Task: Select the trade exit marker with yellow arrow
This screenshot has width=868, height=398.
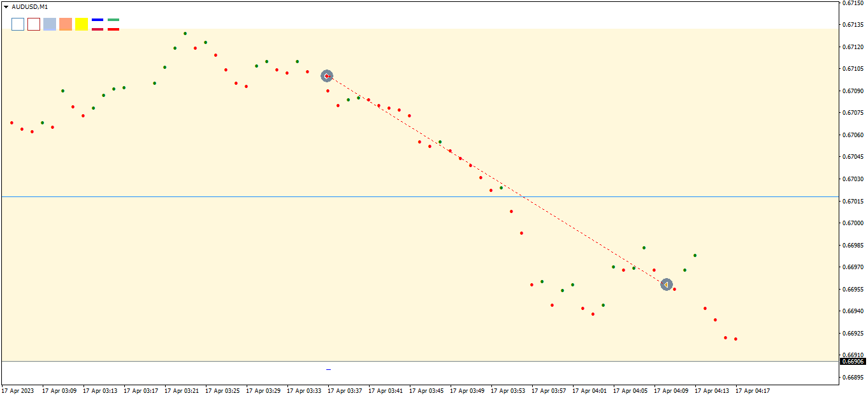Action: tap(666, 284)
